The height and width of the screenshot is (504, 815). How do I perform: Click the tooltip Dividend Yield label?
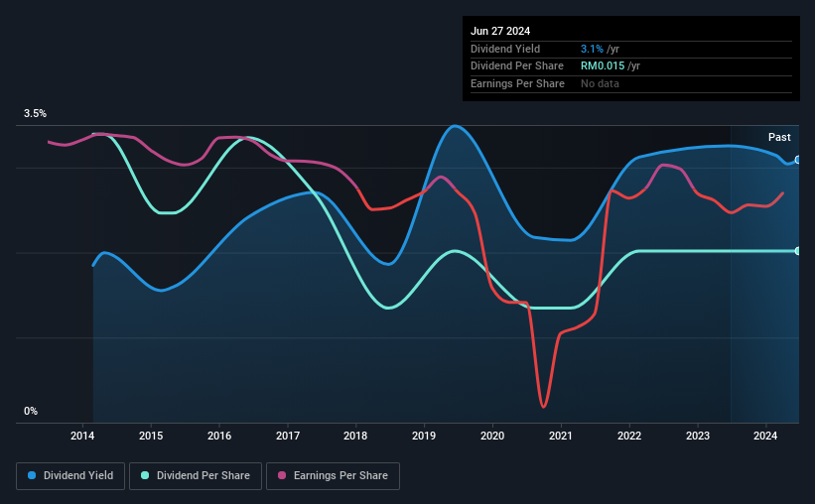pyautogui.click(x=505, y=49)
